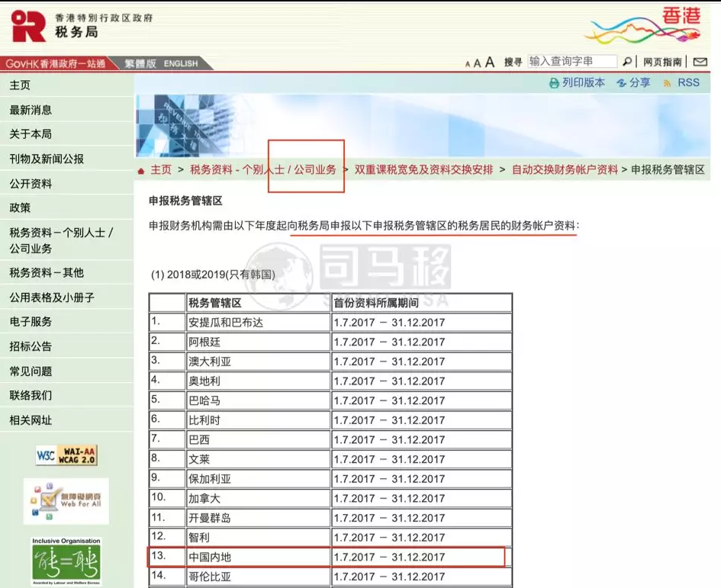Switch to the ENGLISH version
Viewport: 721px width, 588px height.
pos(180,63)
